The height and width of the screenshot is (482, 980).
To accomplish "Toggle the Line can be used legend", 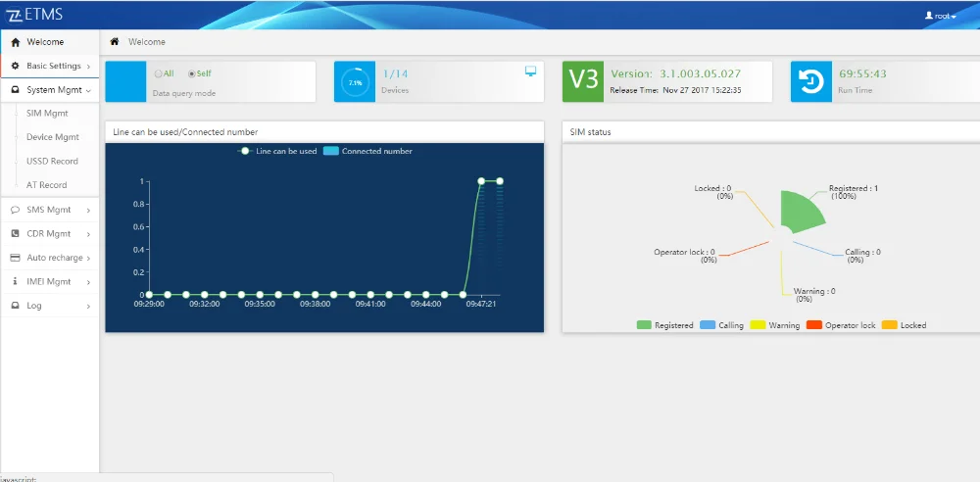I will point(276,151).
